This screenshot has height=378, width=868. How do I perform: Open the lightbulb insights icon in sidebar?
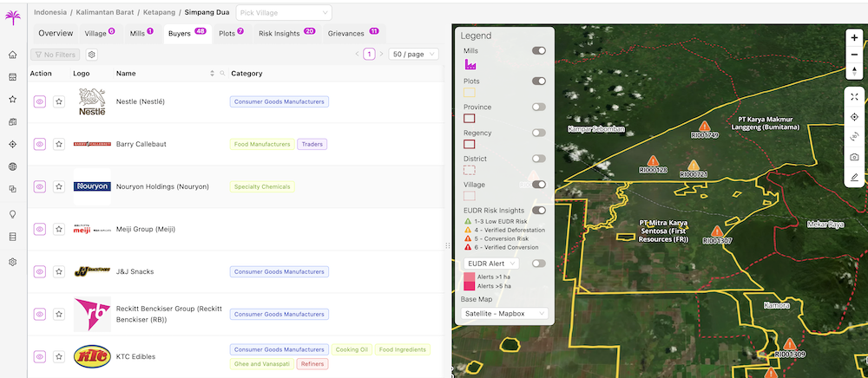coord(13,214)
